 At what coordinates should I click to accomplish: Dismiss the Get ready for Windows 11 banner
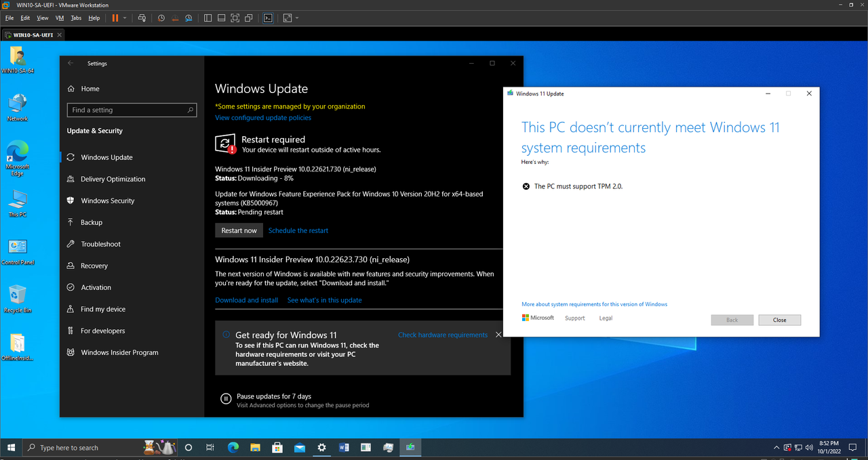click(x=499, y=335)
